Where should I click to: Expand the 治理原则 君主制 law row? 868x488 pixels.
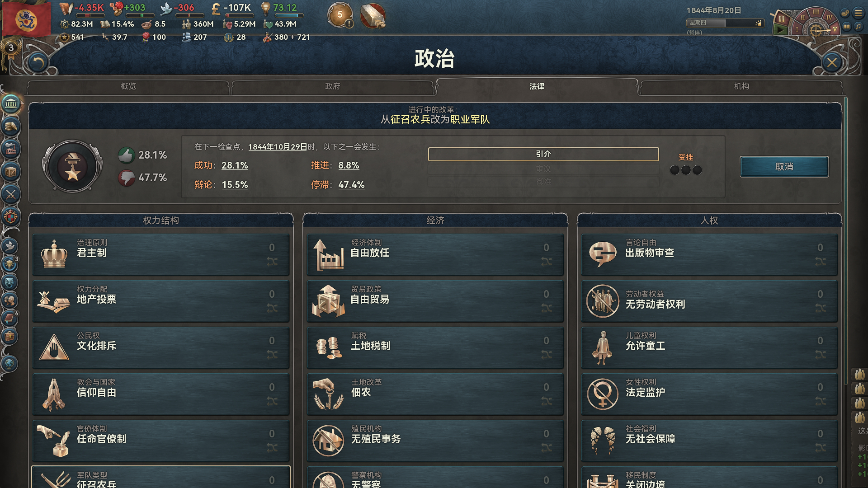coord(161,254)
